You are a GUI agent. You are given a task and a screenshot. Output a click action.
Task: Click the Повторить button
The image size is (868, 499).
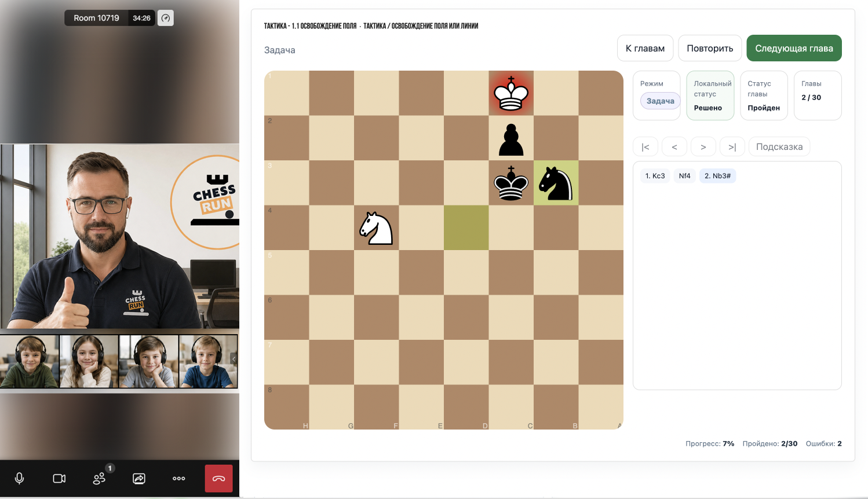tap(710, 48)
